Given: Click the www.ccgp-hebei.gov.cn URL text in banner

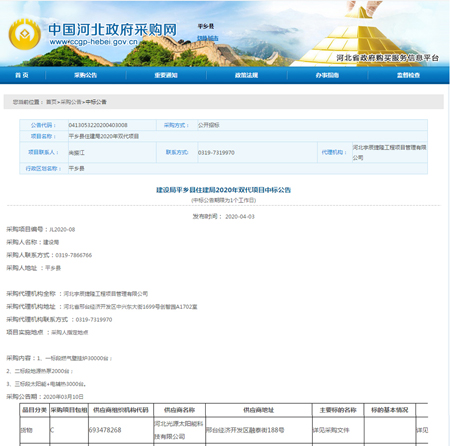Looking at the screenshot, I should [x=93, y=42].
